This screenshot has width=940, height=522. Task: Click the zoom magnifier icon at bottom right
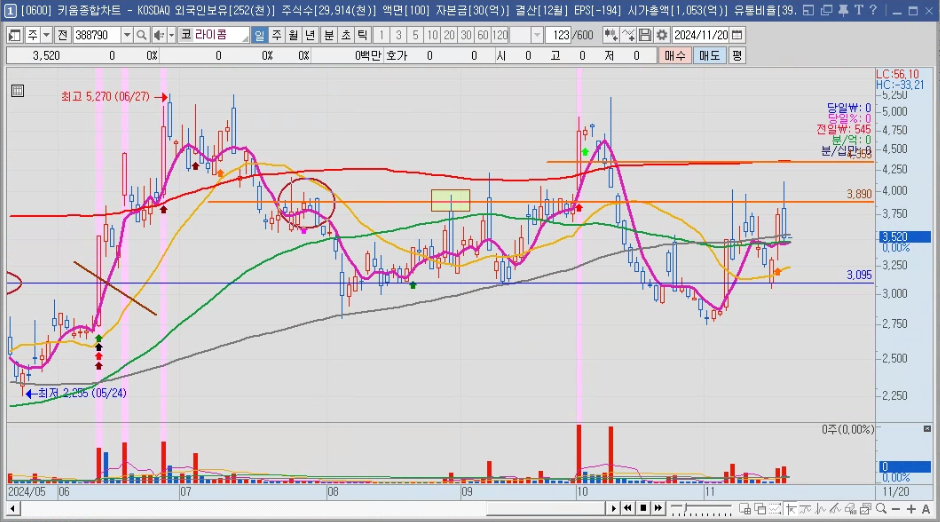coord(881,509)
